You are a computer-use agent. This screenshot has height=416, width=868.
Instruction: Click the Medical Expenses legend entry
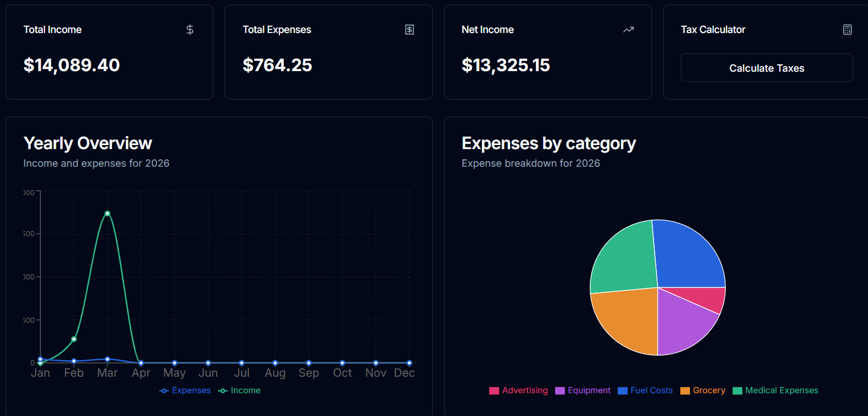[x=775, y=390]
